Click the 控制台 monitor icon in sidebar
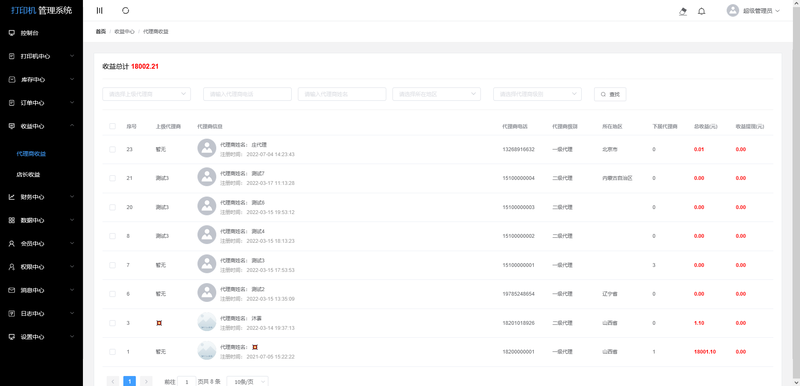The image size is (800, 386). coord(12,33)
